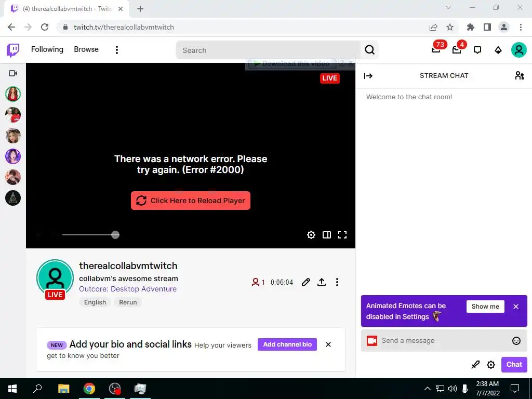Open File Explorer from taskbar
Image resolution: width=532 pixels, height=399 pixels.
(63, 389)
